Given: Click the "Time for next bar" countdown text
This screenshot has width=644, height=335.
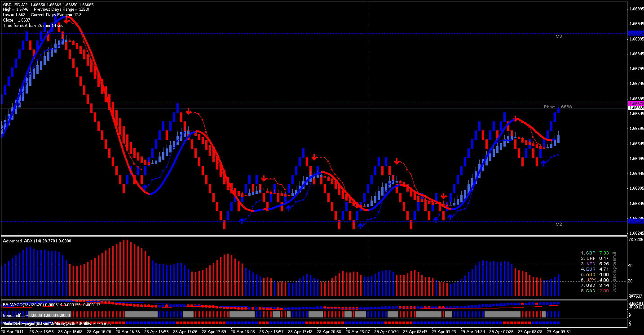Looking at the screenshot, I should coord(33,26).
